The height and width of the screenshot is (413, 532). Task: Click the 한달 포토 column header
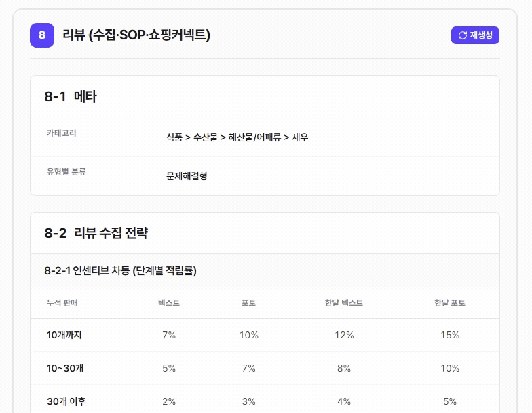click(x=450, y=303)
